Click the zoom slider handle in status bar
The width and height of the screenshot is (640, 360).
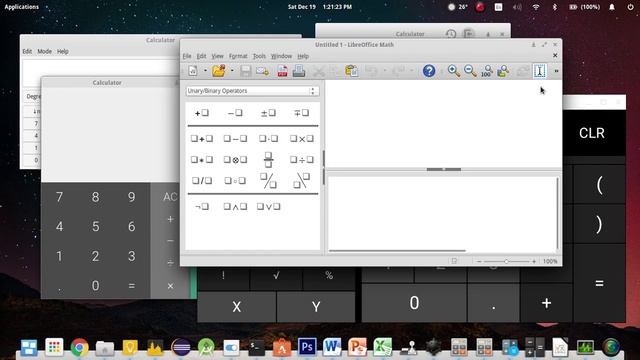coord(506,261)
